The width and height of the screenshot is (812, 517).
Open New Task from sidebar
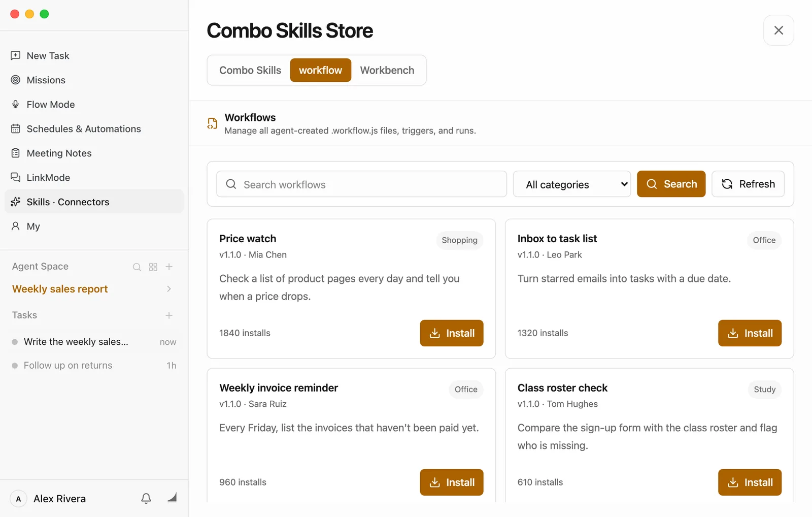click(x=94, y=55)
